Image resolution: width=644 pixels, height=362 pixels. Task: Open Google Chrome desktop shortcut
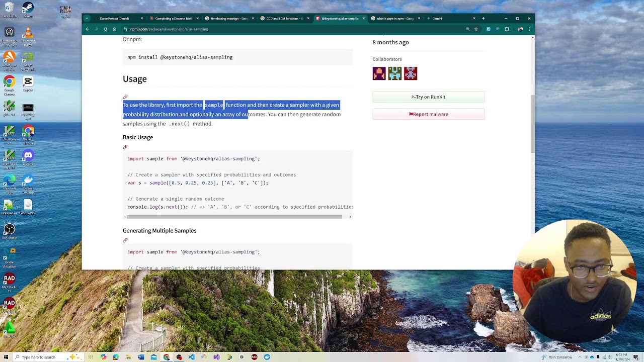[x=9, y=84]
